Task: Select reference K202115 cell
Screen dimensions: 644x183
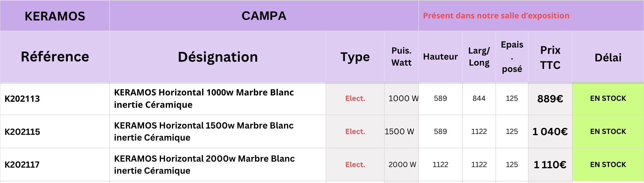Action: pyautogui.click(x=22, y=132)
